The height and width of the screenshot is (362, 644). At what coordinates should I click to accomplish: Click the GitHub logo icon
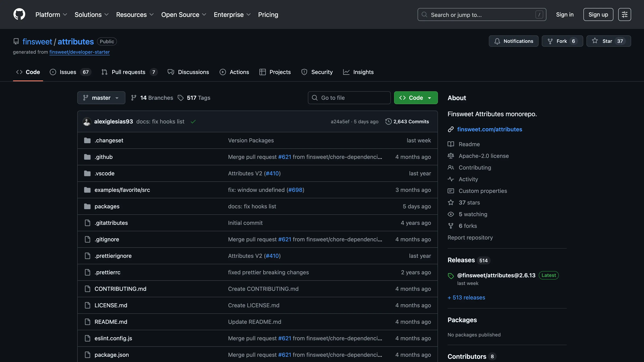tap(19, 14)
